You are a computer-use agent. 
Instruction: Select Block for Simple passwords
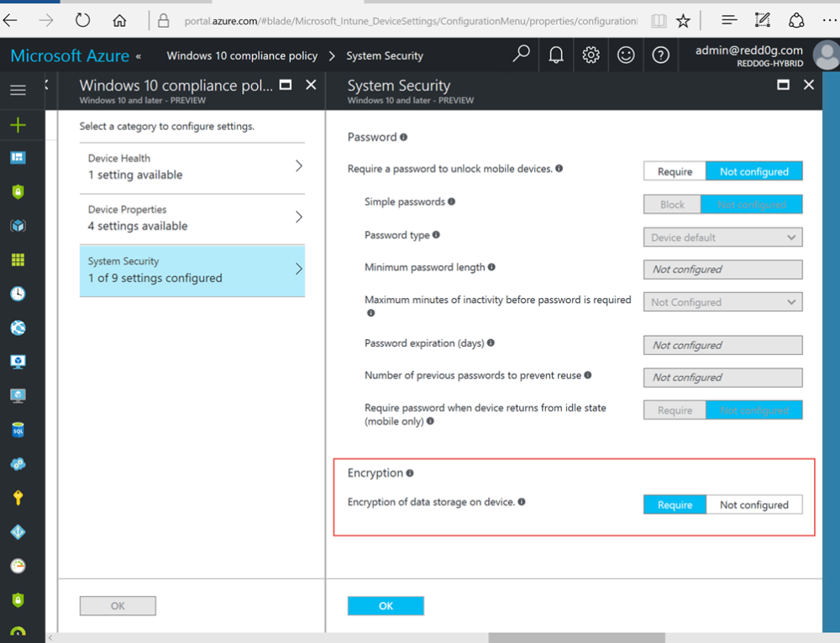tap(672, 205)
